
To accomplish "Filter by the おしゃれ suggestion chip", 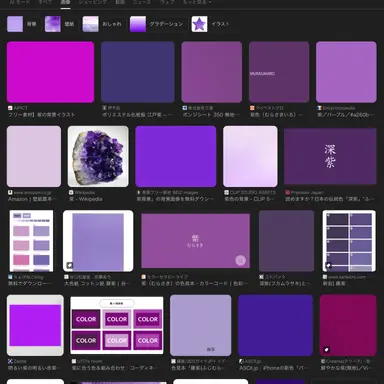I will pyautogui.click(x=102, y=24).
